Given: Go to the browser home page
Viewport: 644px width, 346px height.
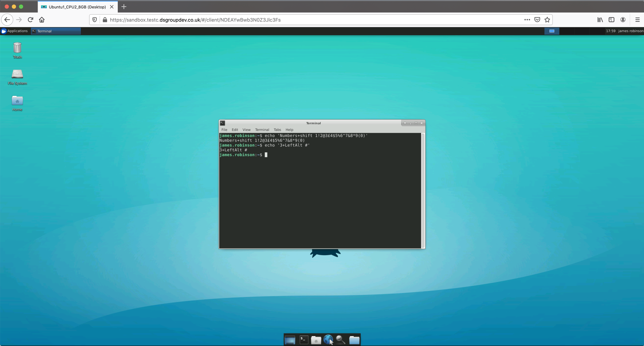Looking at the screenshot, I should pos(42,20).
